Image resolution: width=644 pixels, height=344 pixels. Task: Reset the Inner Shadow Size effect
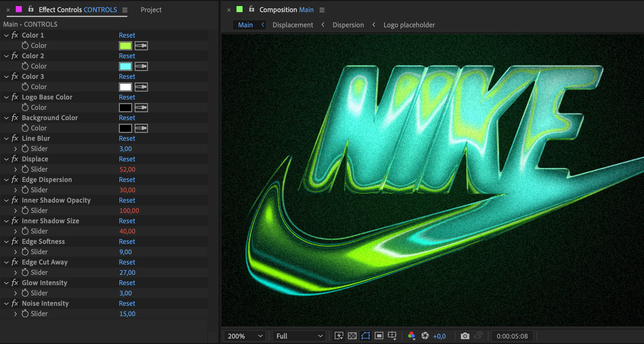[x=127, y=221]
